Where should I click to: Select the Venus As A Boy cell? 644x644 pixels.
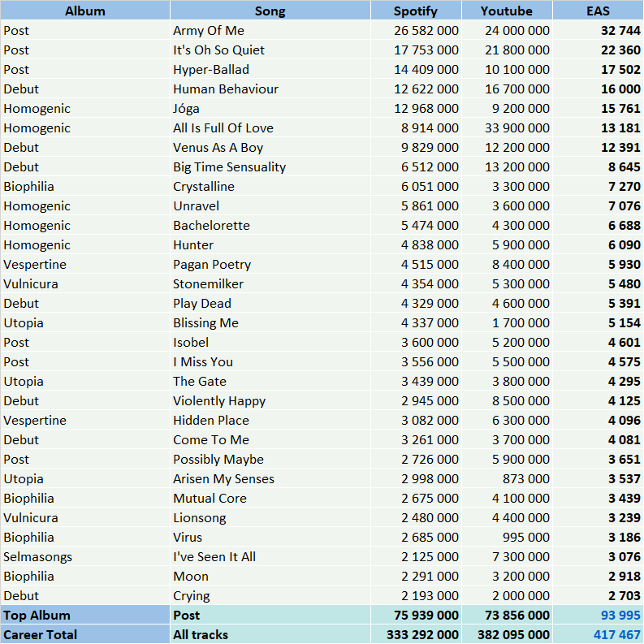[270, 148]
